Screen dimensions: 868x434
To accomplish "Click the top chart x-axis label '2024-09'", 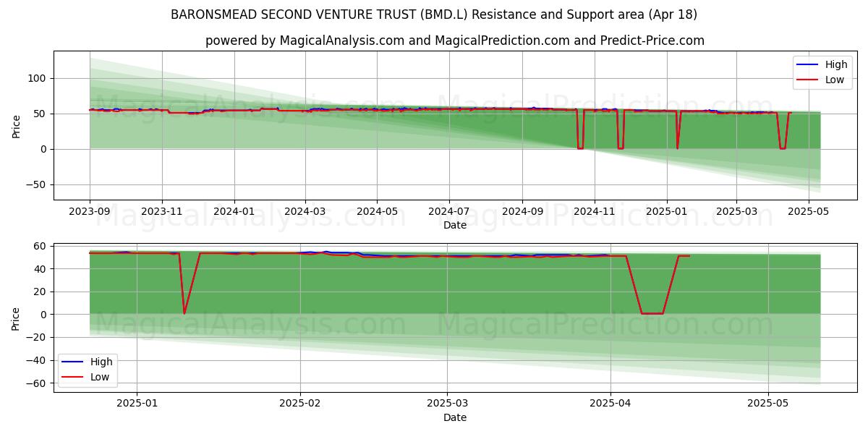I will tap(522, 212).
